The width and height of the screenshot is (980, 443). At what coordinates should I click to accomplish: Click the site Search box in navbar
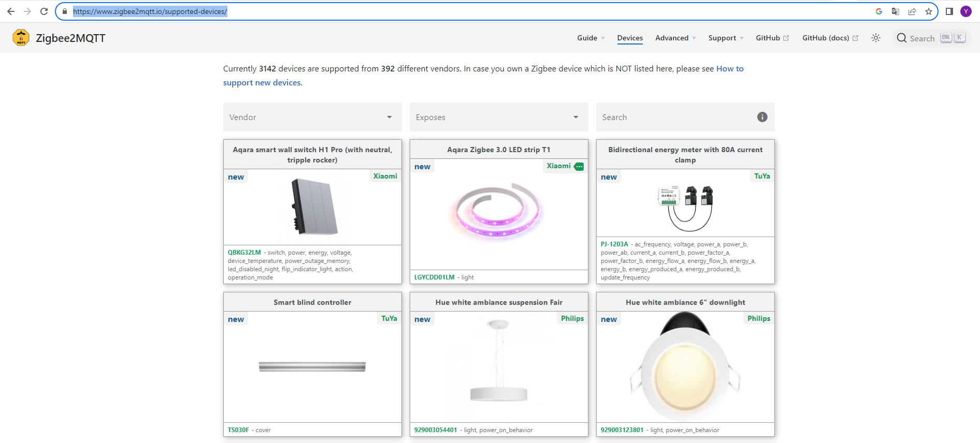click(x=931, y=38)
